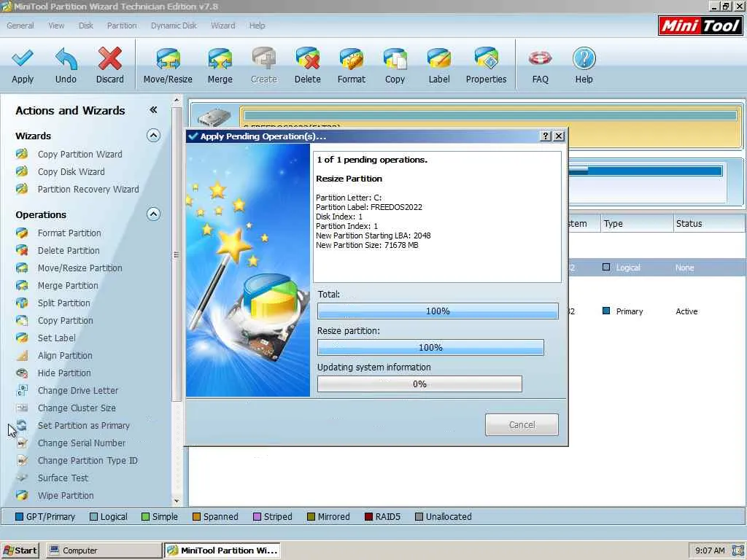This screenshot has height=560, width=747.
Task: Choose Wipe Partition operation
Action: [x=66, y=496]
